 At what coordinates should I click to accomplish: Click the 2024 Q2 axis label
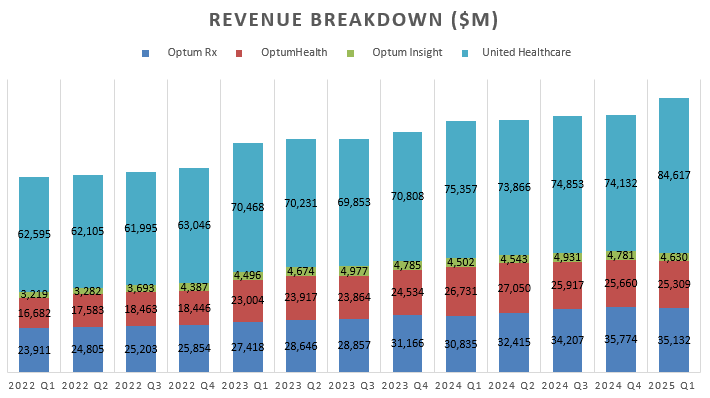(x=512, y=386)
